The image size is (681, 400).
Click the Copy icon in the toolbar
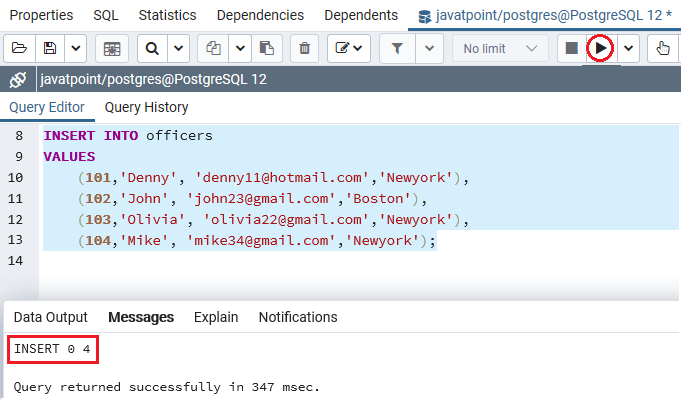tap(213, 48)
